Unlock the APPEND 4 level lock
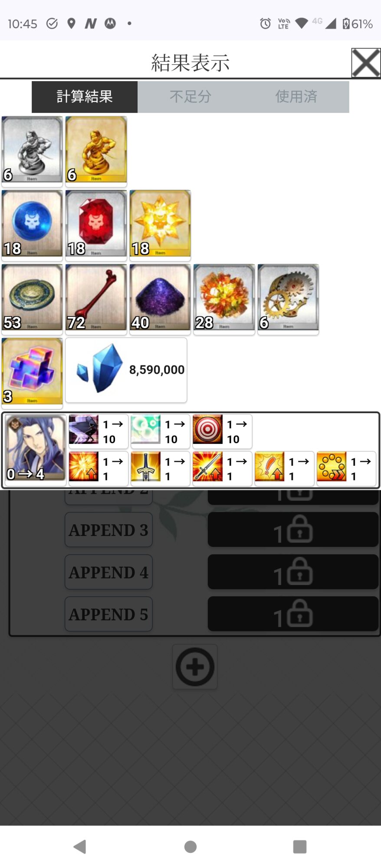This screenshot has width=381, height=868. [293, 572]
